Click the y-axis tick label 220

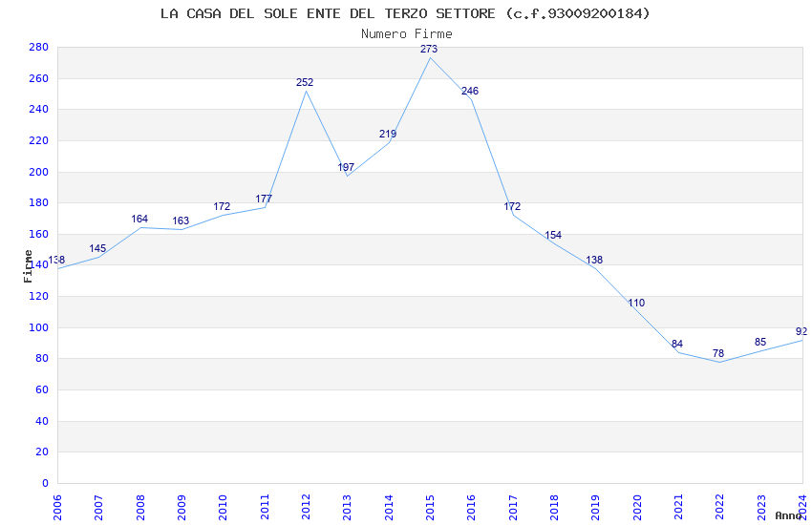point(39,140)
